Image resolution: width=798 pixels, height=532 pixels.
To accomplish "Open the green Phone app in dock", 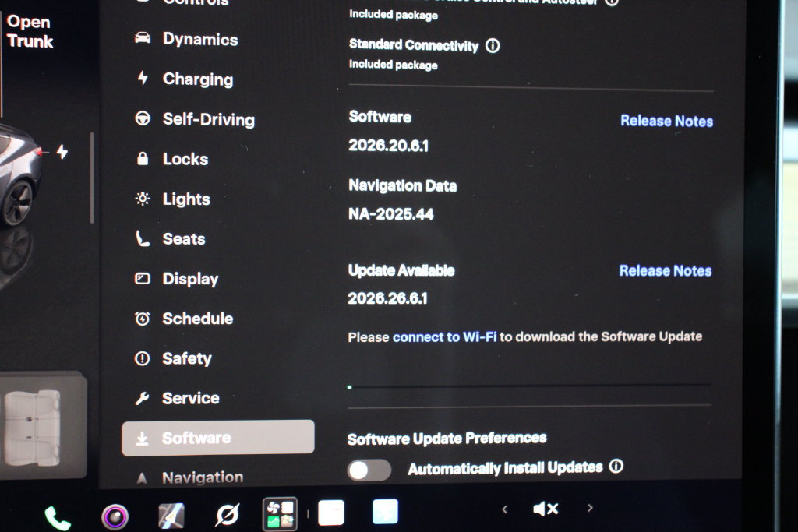I will tap(58, 518).
